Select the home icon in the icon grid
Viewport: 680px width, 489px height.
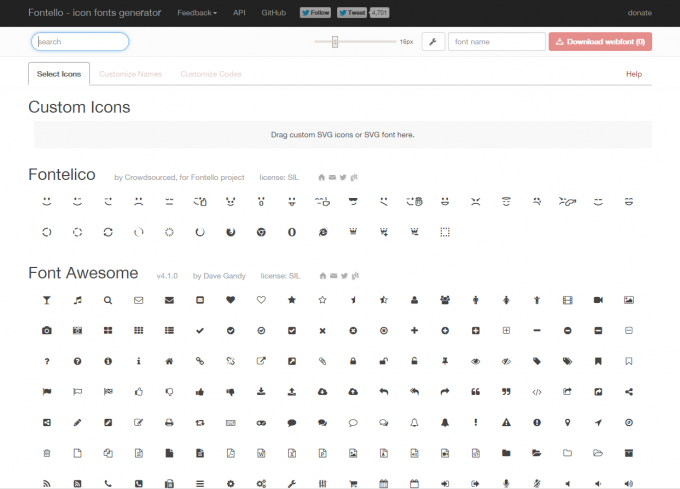(x=169, y=361)
